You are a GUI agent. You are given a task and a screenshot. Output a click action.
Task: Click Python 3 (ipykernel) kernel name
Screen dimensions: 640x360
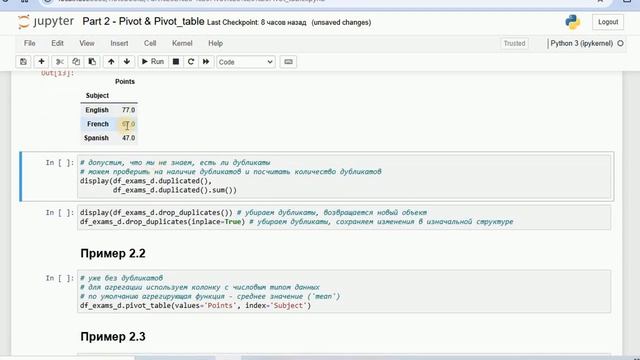[581, 43]
